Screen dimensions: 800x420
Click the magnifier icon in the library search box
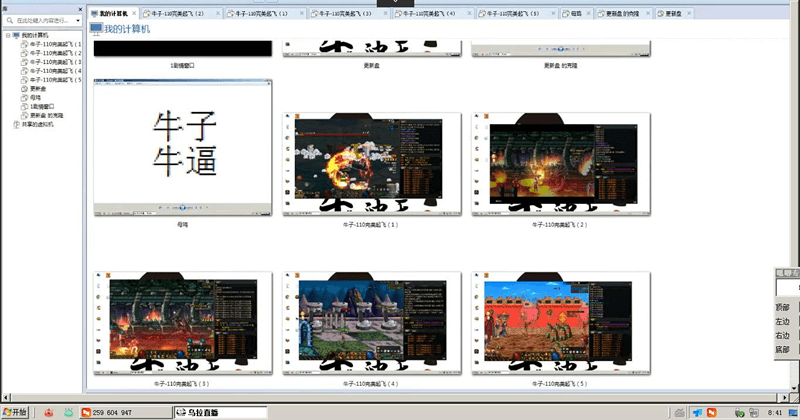[x=10, y=20]
